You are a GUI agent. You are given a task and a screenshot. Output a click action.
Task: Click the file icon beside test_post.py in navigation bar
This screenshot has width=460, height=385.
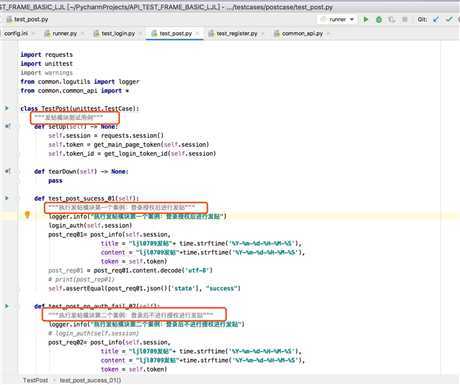[x=9, y=19]
